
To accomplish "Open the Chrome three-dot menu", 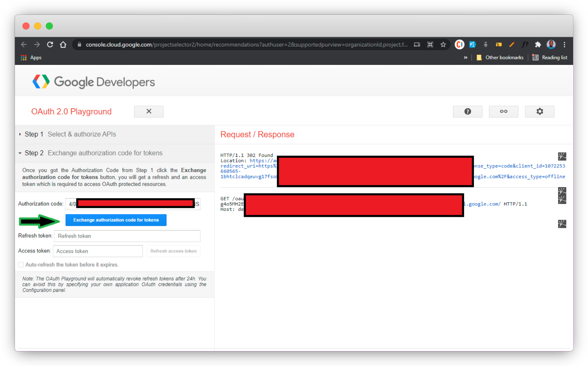I will [x=564, y=44].
